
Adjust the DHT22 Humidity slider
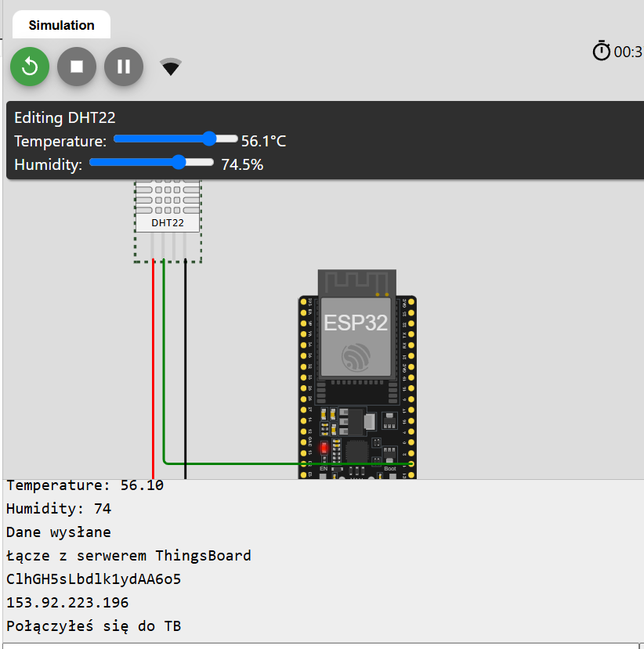(151, 162)
